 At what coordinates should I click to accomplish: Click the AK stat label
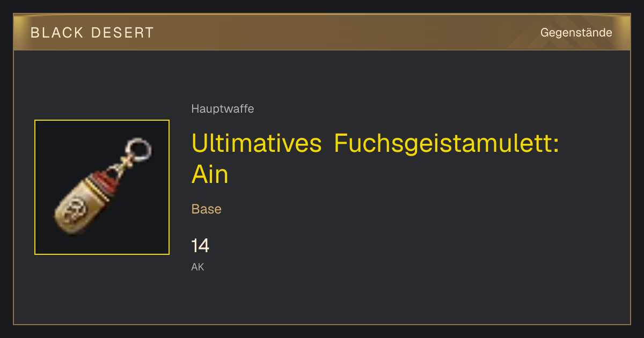pos(197,267)
